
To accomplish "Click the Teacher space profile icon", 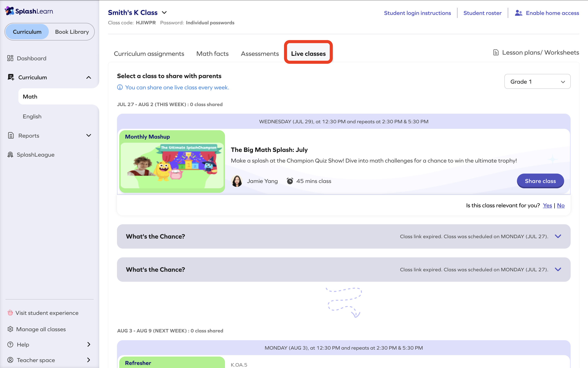I will tap(10, 360).
